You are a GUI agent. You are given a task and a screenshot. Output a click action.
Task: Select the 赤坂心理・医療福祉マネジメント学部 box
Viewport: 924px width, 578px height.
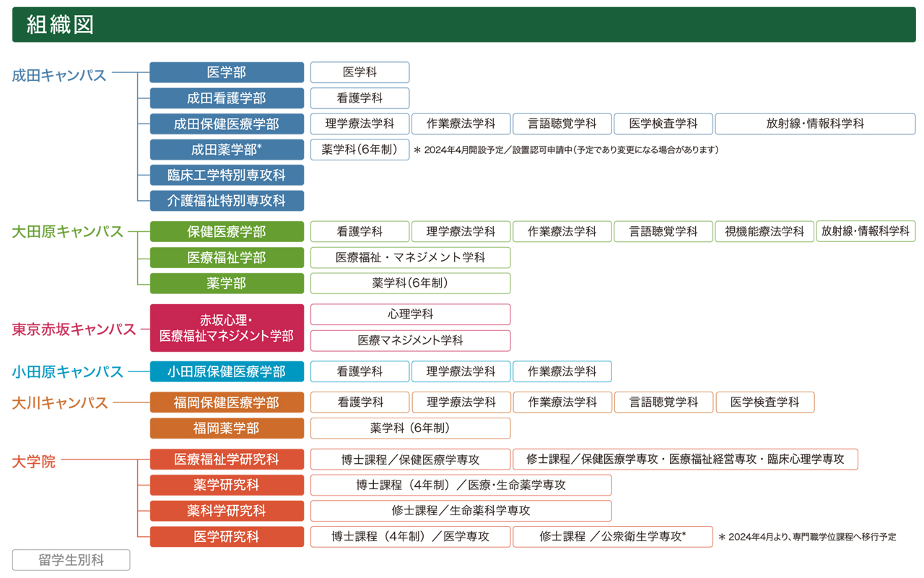tap(227, 327)
